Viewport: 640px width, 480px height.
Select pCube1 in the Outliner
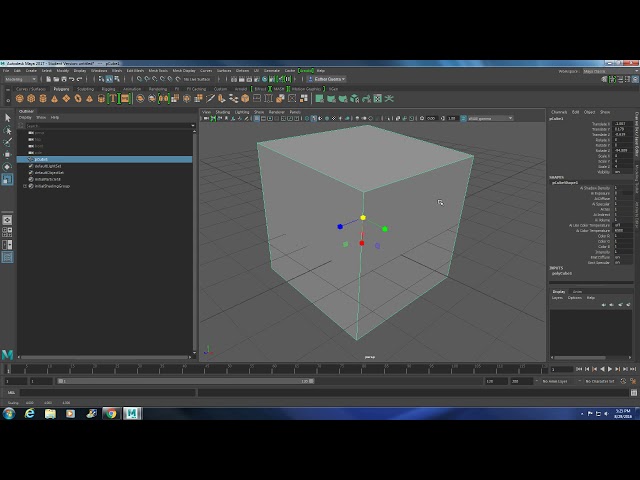(x=104, y=159)
